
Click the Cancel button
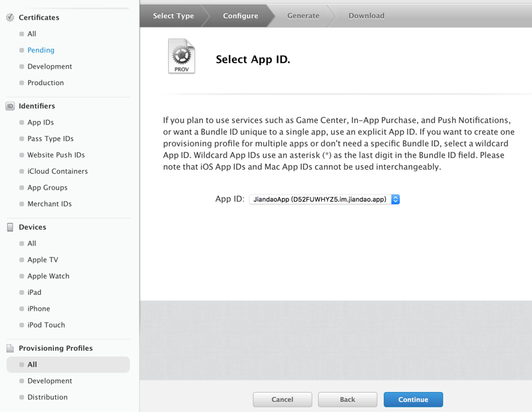[x=282, y=399]
